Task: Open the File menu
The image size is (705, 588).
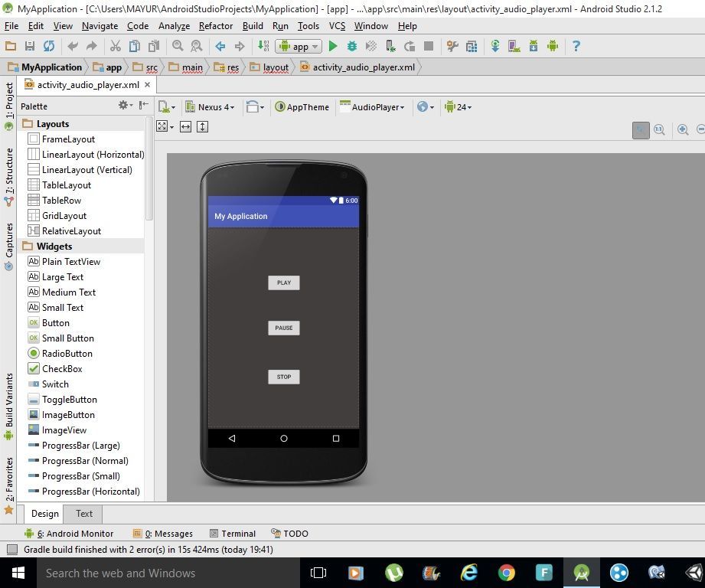Action: (x=11, y=26)
